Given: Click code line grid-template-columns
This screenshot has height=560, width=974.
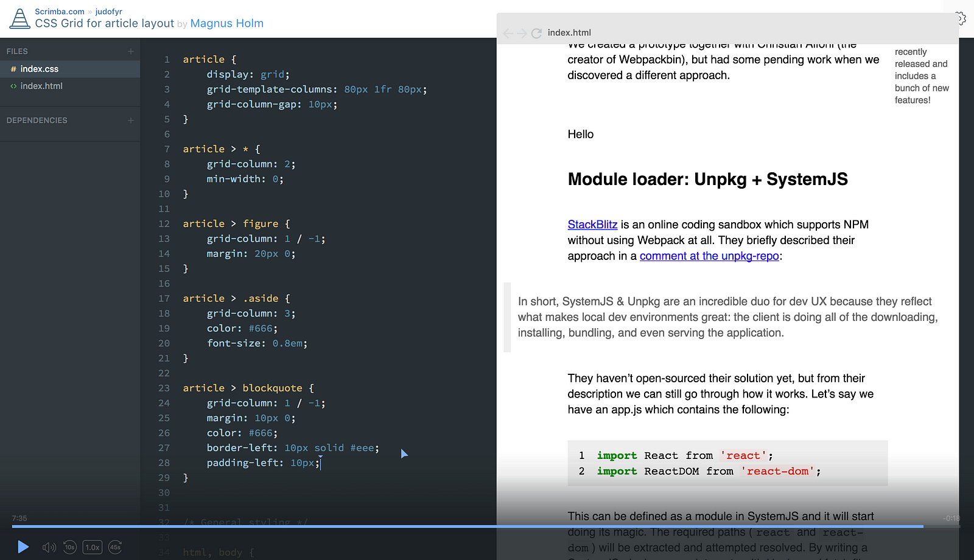Looking at the screenshot, I should point(317,89).
